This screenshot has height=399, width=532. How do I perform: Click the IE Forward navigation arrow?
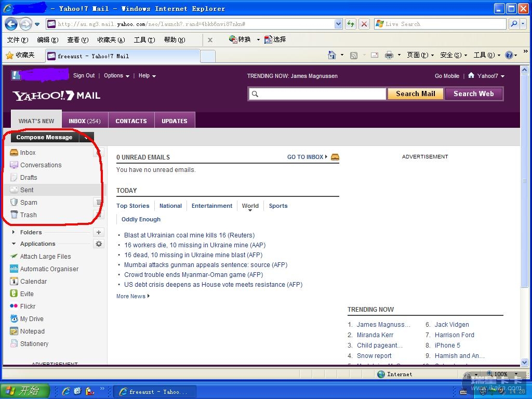click(x=25, y=24)
